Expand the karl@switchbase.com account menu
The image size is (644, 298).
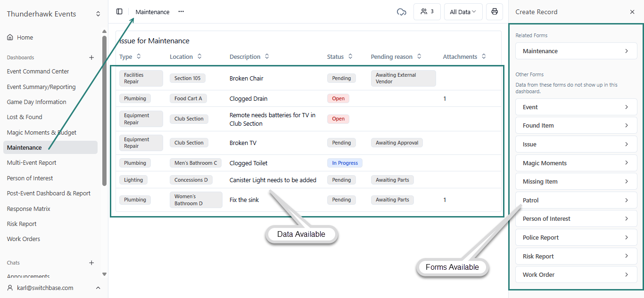(x=98, y=288)
